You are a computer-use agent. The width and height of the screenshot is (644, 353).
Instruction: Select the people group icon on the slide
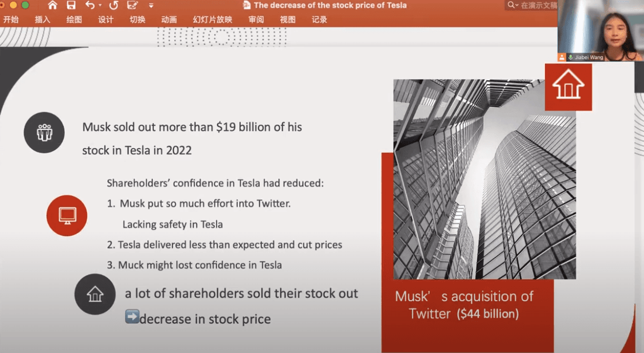click(x=44, y=133)
